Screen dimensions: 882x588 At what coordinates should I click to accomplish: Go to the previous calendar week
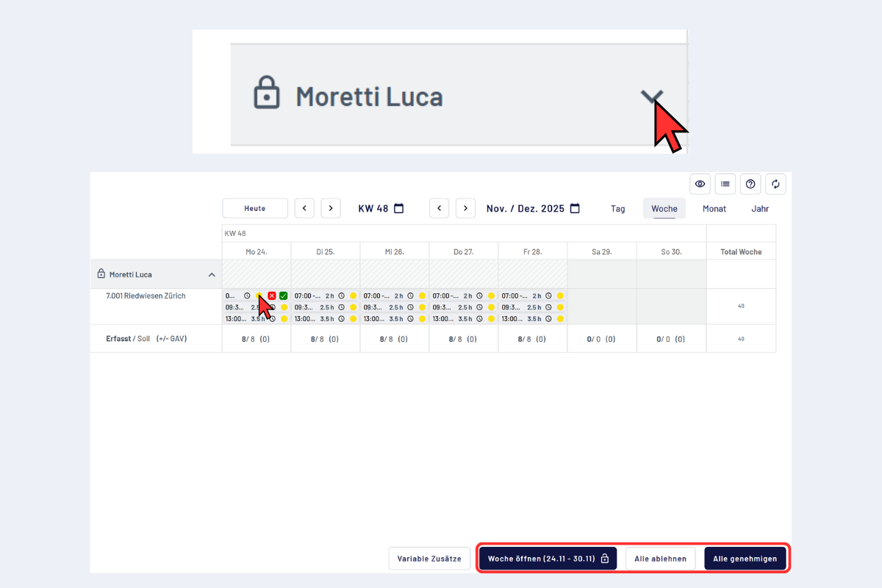[x=304, y=209]
